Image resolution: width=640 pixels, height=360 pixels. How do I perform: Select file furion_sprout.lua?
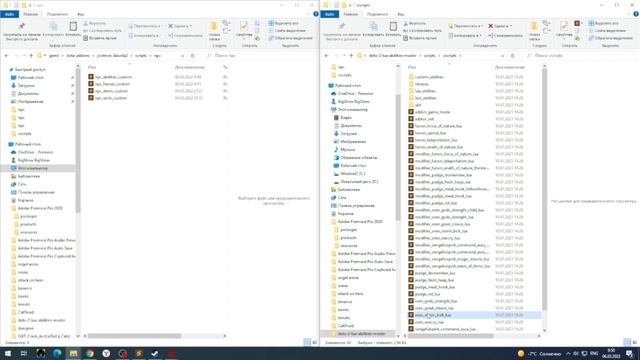click(430, 133)
